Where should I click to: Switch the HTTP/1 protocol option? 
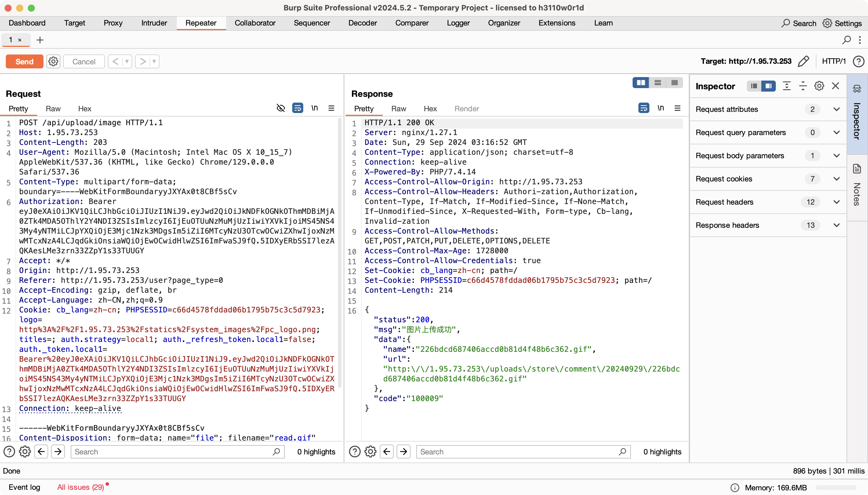tap(834, 61)
